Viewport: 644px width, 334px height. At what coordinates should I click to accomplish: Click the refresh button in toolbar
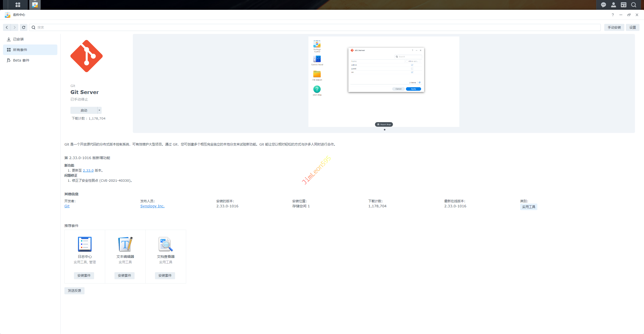[24, 27]
